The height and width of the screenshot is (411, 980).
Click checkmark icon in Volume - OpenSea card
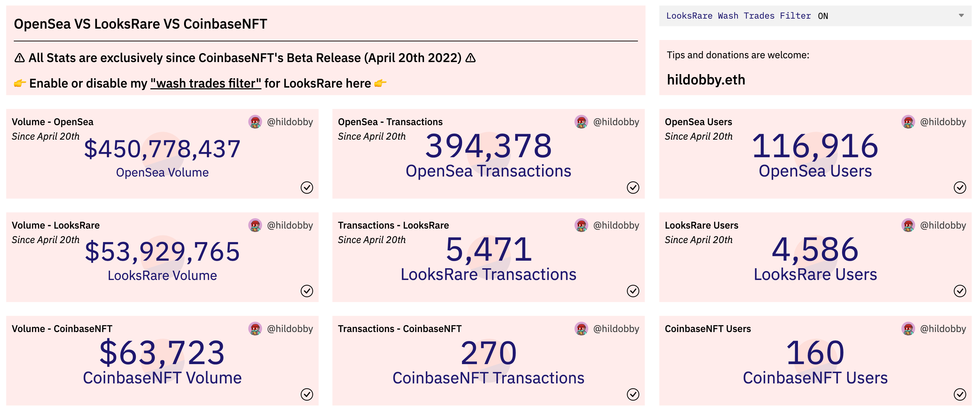pos(307,188)
